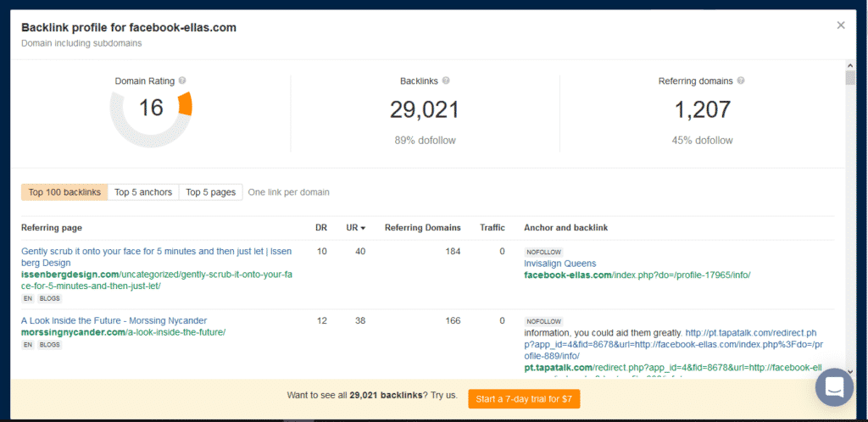868x422 pixels.
Task: Sort by the DR column header
Action: [x=321, y=227]
